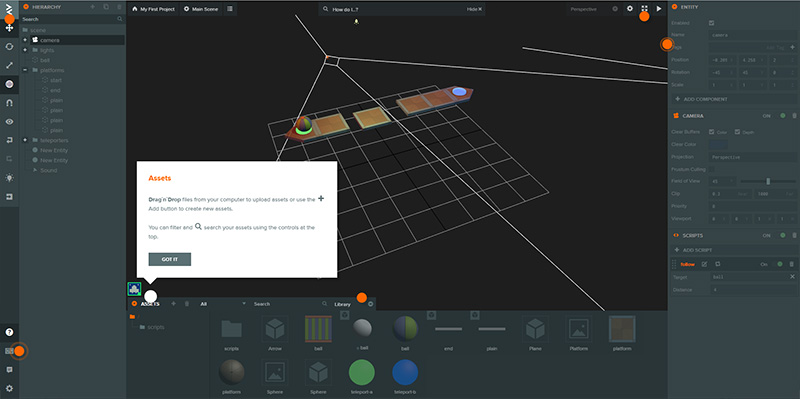Open the Projection Perspective dropdown

coord(752,157)
